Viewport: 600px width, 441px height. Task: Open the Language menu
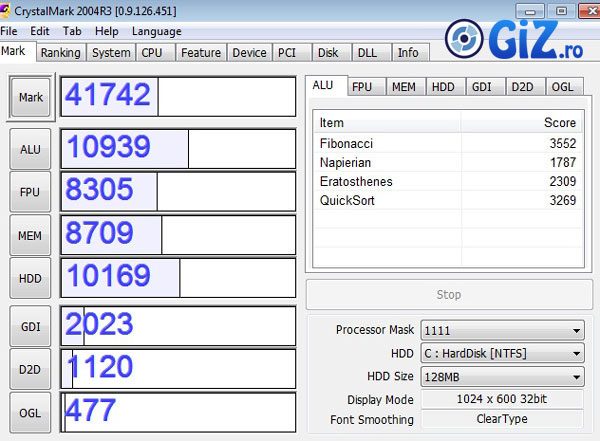tap(157, 31)
